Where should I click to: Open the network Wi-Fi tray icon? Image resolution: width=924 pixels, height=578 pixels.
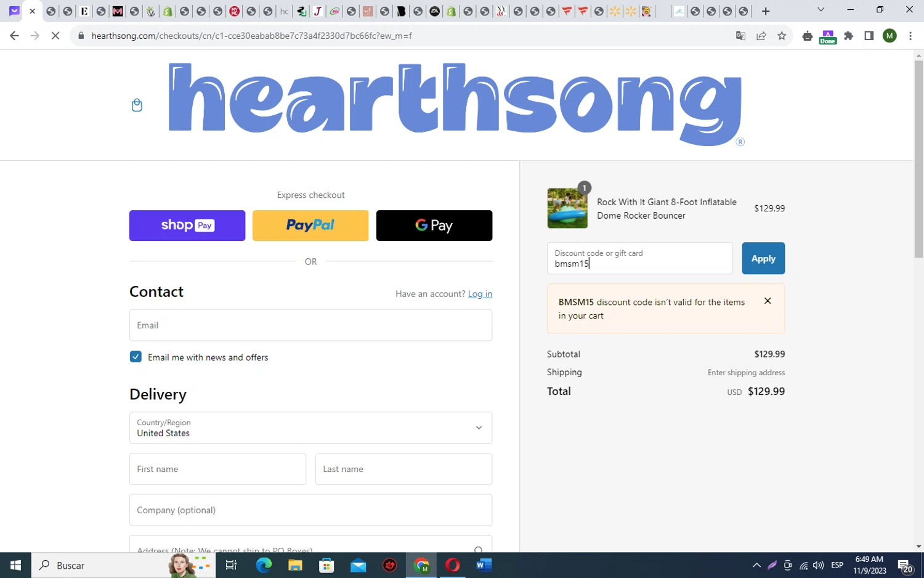pos(803,565)
